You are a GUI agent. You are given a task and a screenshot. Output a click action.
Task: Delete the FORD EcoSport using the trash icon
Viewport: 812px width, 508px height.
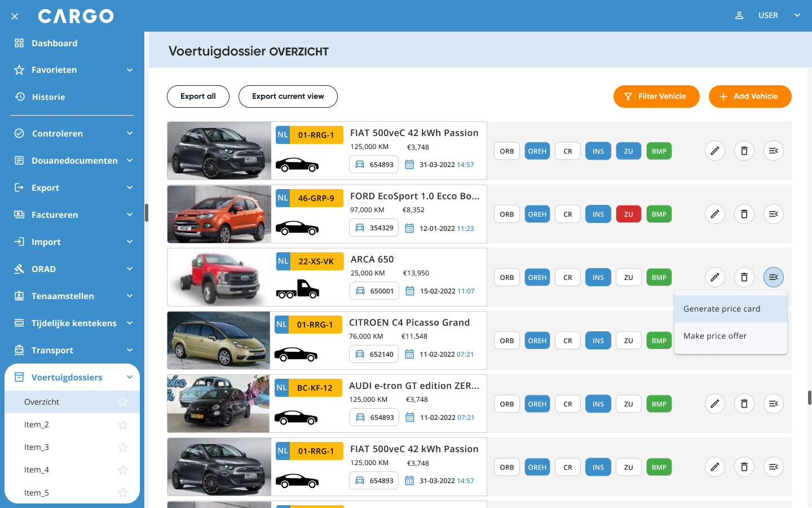(x=744, y=214)
